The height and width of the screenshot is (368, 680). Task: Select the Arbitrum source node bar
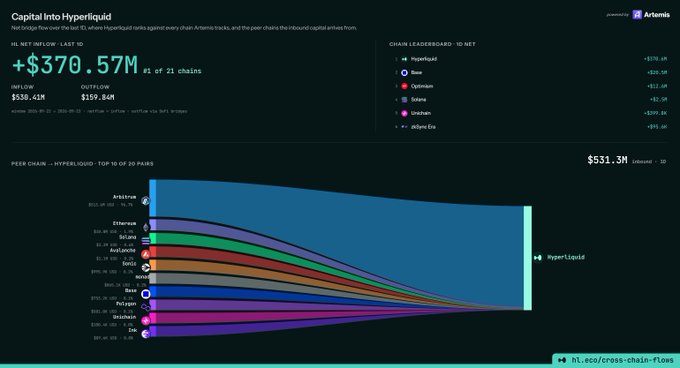point(152,198)
